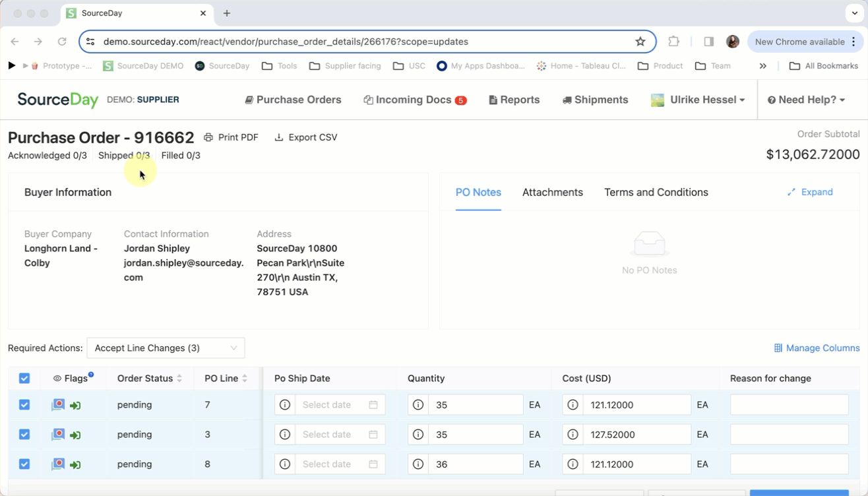Open Shipments in navigation
The width and height of the screenshot is (868, 496).
coord(595,100)
